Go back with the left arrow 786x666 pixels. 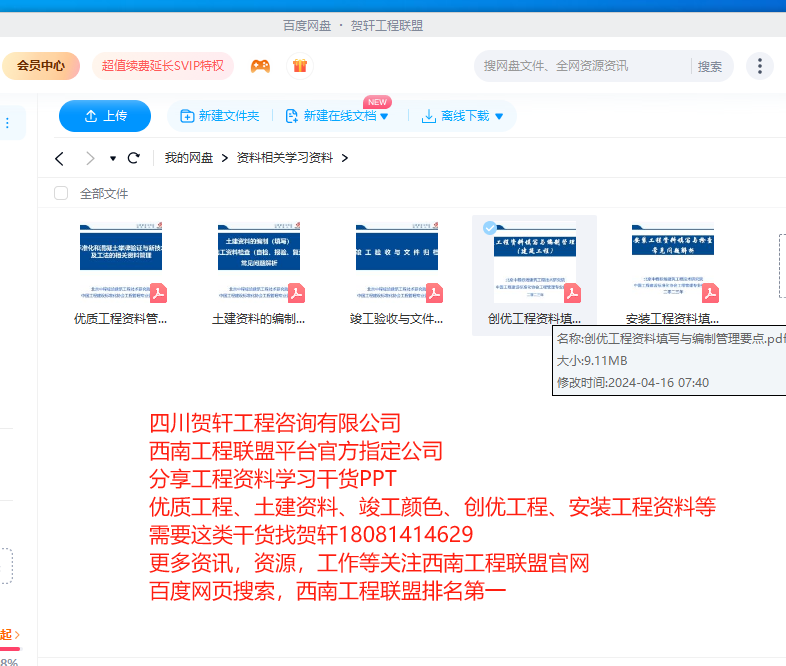(60, 158)
